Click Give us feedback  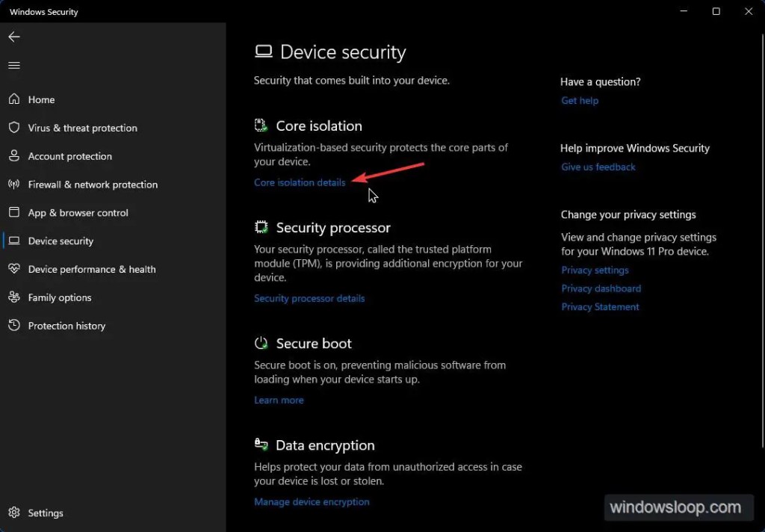tap(598, 167)
